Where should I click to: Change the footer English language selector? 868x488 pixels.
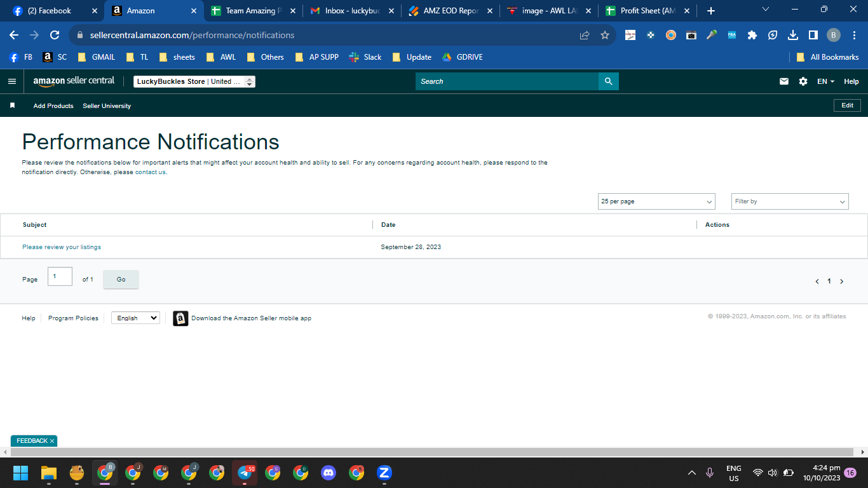coord(135,318)
